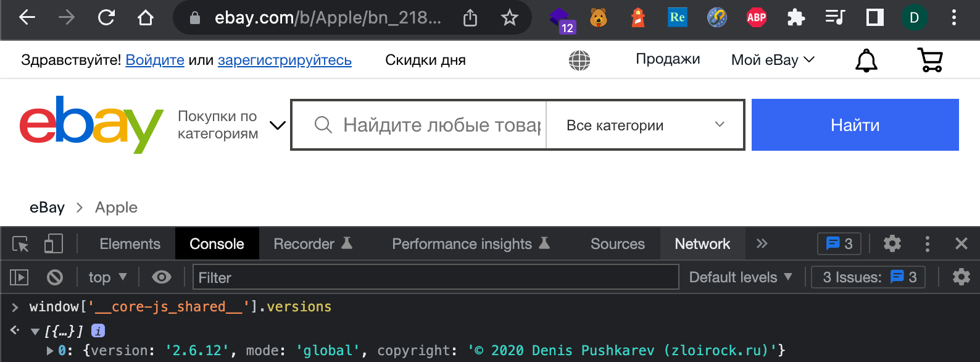The height and width of the screenshot is (362, 980).
Task: Expand array item 0 disclosure triangle
Action: (x=50, y=351)
